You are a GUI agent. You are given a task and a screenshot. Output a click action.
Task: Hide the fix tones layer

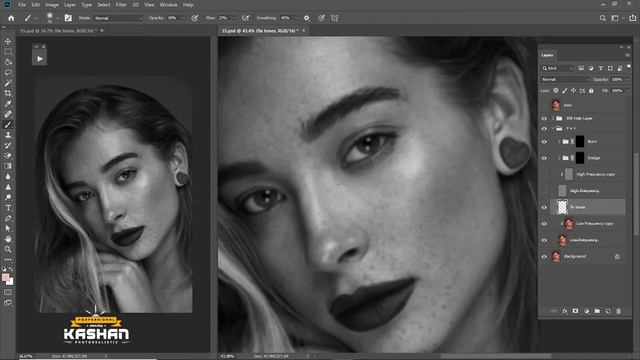coord(544,207)
